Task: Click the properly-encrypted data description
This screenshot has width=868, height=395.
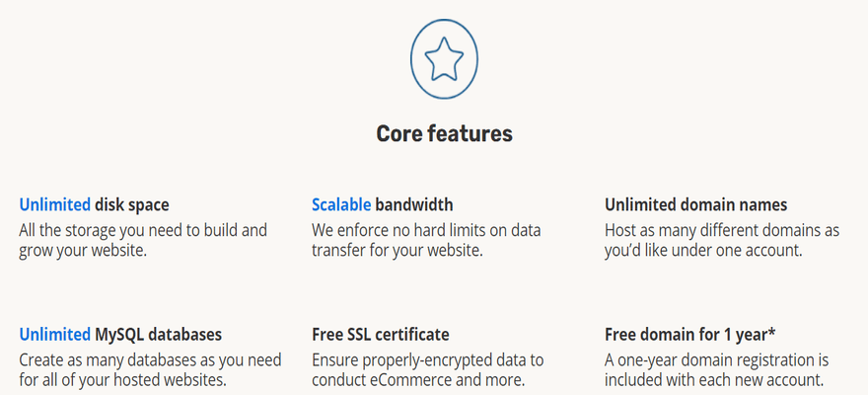Action: pos(428,369)
